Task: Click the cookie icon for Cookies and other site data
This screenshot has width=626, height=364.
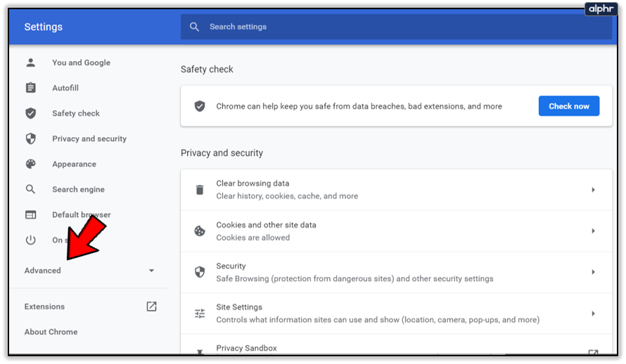Action: pos(200,231)
